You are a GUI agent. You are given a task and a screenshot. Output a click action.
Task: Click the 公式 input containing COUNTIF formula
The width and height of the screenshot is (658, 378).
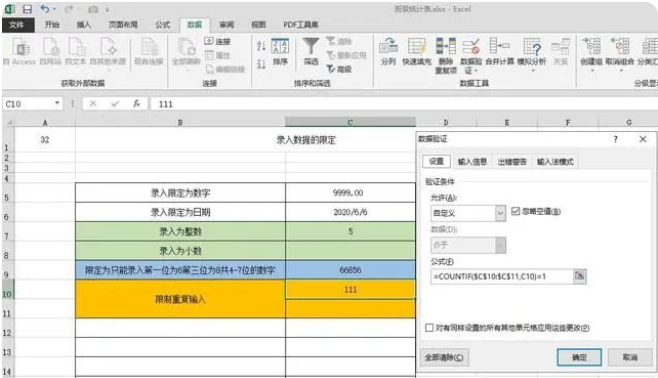502,276
